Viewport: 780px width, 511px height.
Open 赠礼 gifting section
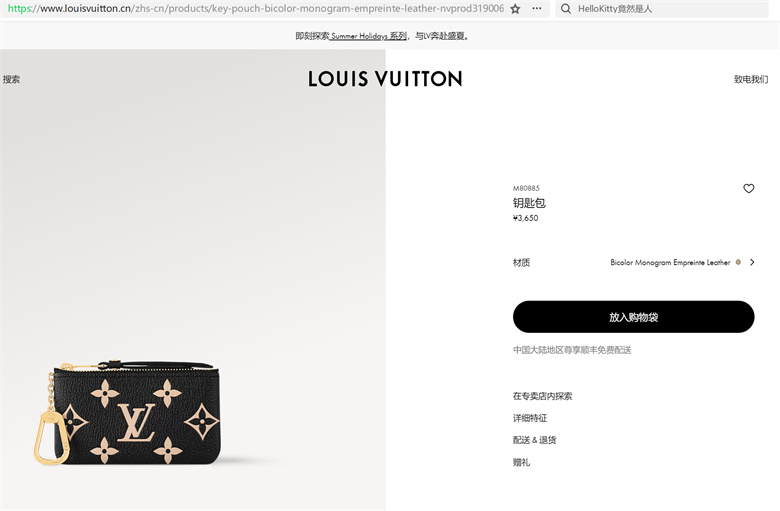pyautogui.click(x=521, y=462)
